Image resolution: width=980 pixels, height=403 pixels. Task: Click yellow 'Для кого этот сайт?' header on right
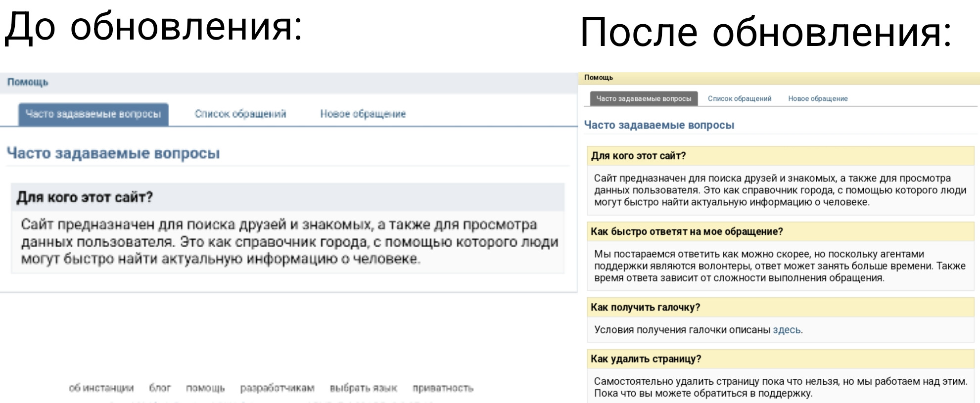click(638, 156)
